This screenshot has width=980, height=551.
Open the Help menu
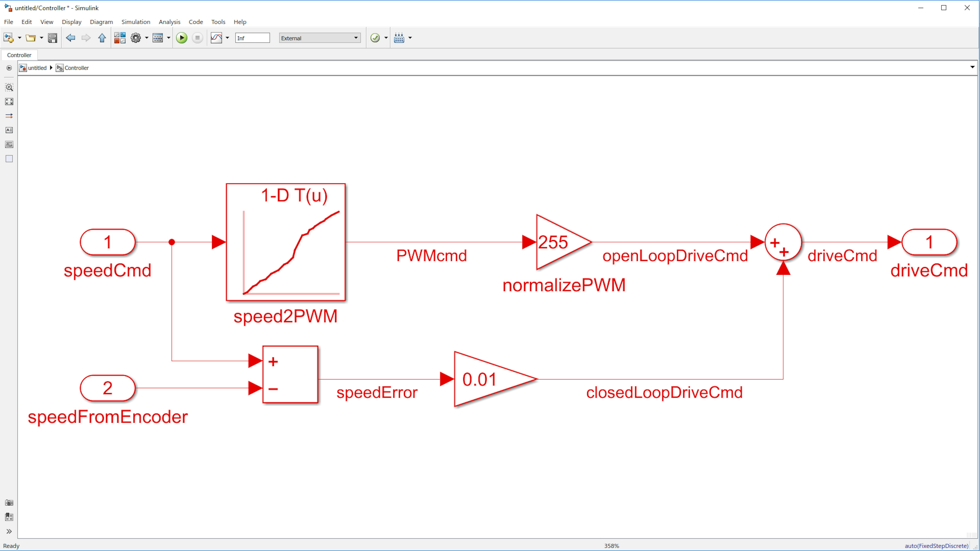240,22
